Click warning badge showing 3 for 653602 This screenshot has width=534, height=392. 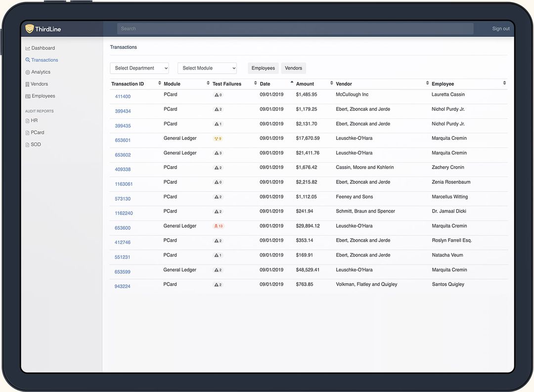218,153
